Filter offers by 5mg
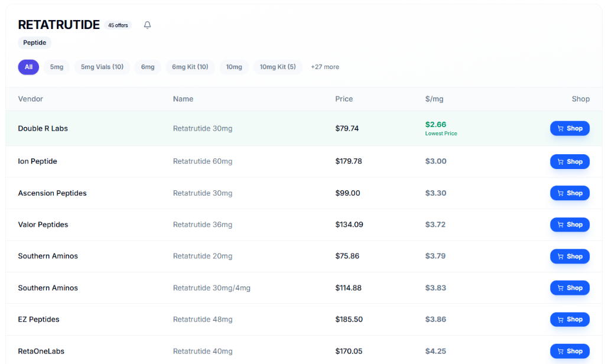The width and height of the screenshot is (605, 364). 57,67
